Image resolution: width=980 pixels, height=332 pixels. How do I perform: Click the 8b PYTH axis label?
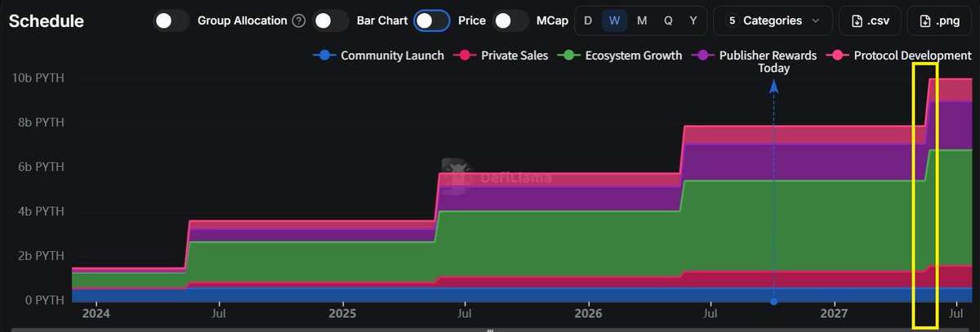pos(41,123)
